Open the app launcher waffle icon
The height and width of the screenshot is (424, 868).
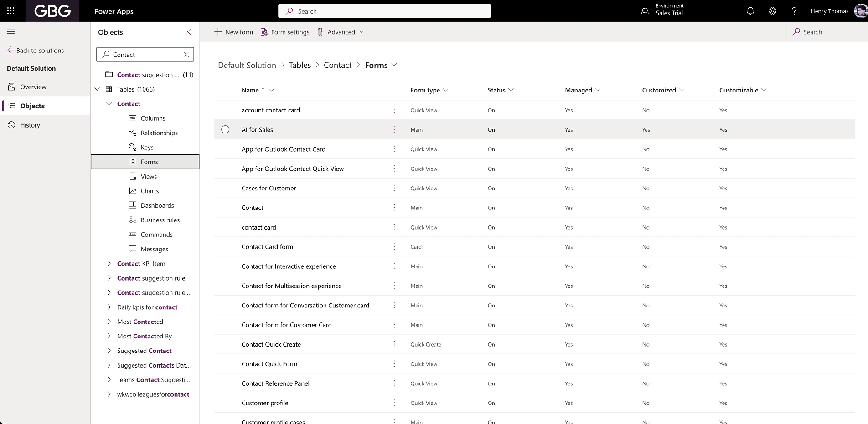tap(11, 10)
